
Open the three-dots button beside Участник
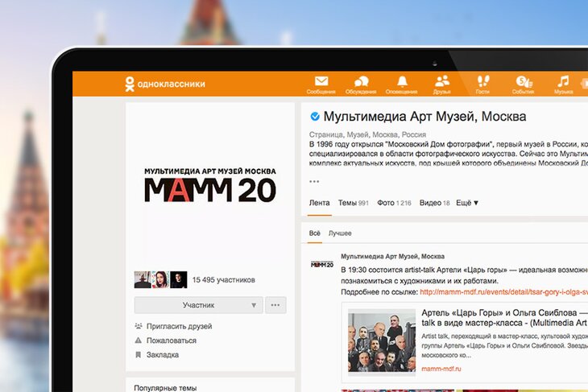[x=275, y=305]
